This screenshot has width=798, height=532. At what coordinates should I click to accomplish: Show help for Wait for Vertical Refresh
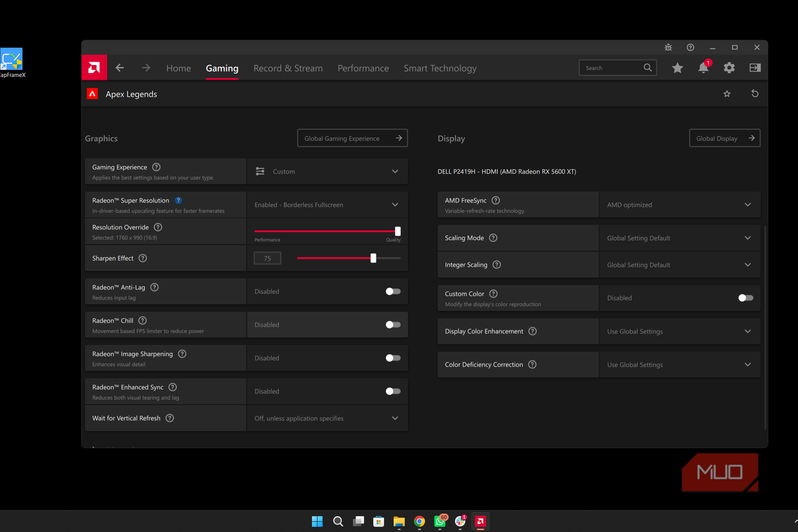(x=170, y=418)
